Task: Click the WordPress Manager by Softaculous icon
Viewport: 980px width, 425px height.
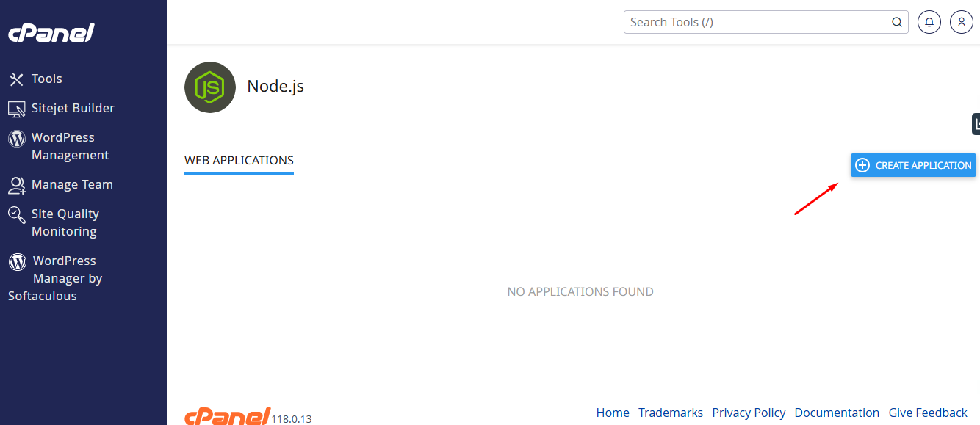Action: (x=18, y=261)
